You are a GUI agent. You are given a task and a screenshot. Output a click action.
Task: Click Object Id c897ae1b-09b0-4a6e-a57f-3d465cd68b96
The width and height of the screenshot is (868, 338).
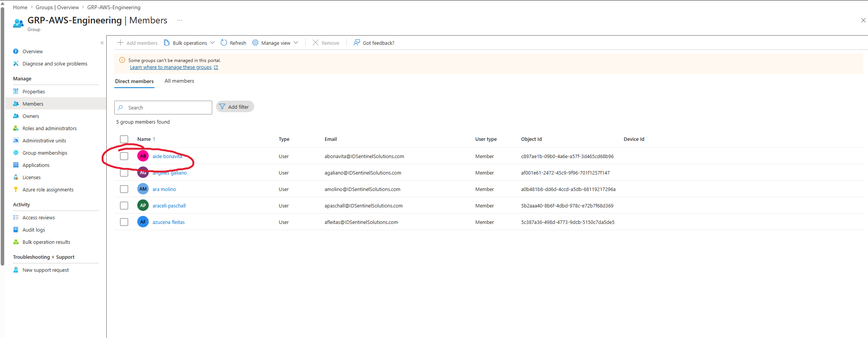click(x=567, y=156)
